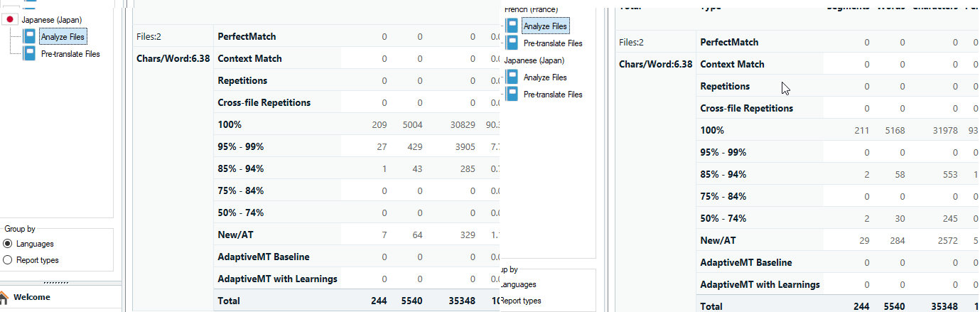Screen dimensions: 980x312
Task: Click the Welcome home icon
Action: (4, 297)
